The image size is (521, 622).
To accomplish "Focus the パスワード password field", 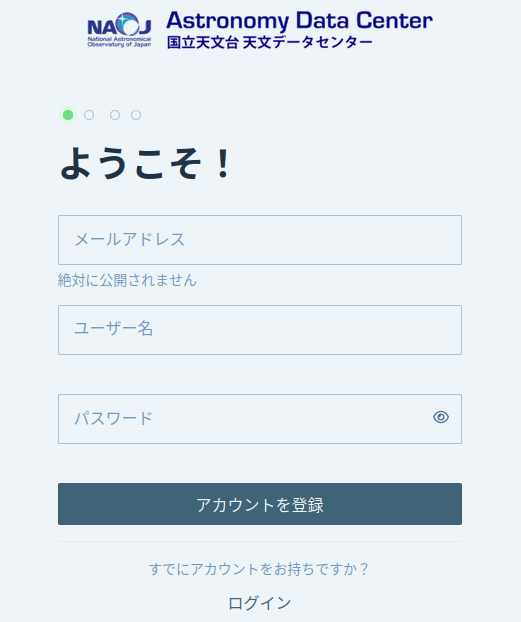I will [260, 419].
